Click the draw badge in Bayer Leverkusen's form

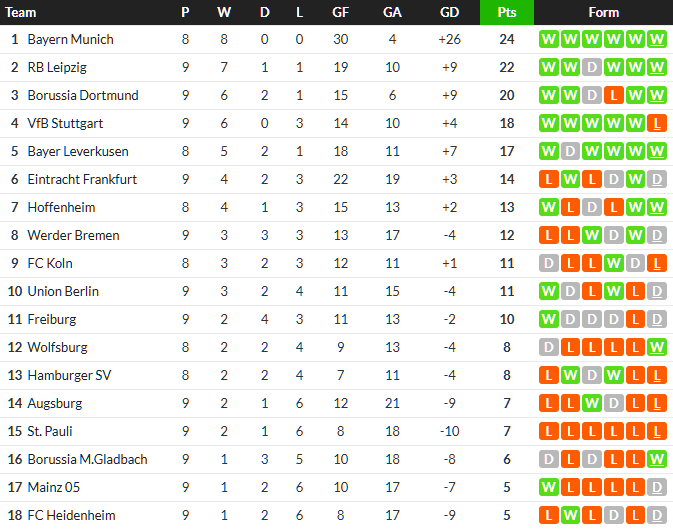pos(570,152)
